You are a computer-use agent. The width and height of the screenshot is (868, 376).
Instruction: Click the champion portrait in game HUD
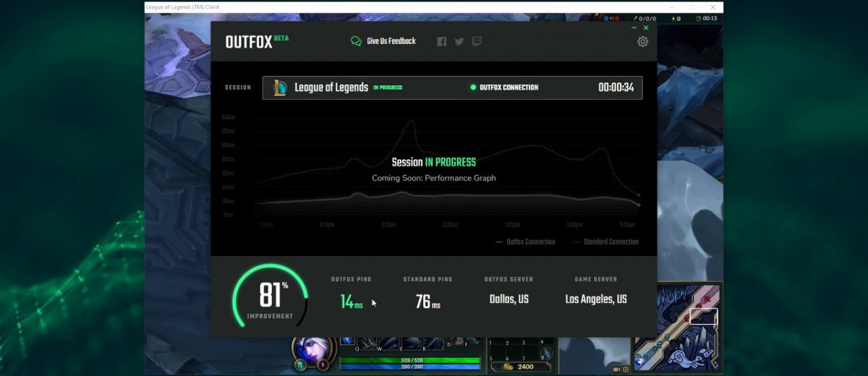click(313, 351)
